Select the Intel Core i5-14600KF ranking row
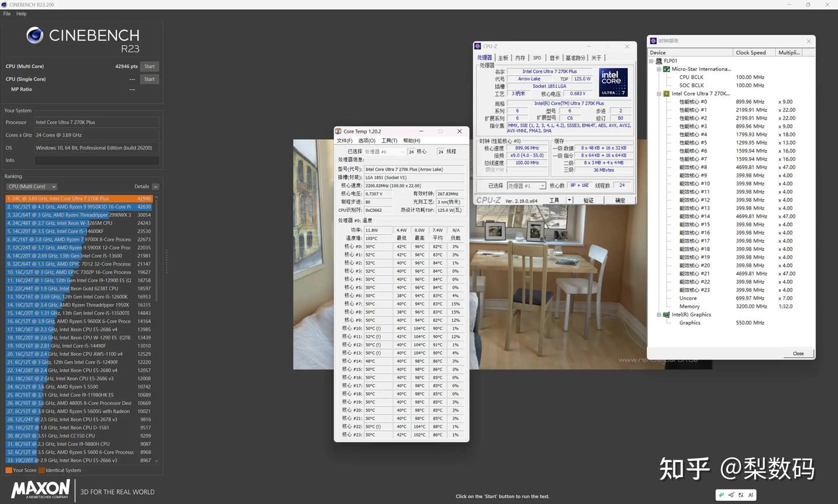The image size is (838, 504). (79, 231)
